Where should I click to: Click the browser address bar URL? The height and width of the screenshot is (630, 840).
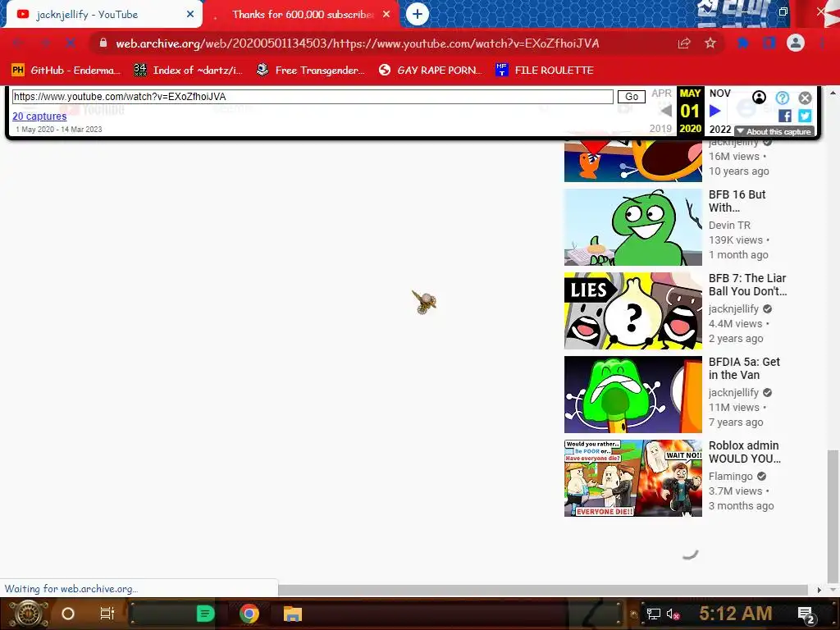tap(358, 43)
